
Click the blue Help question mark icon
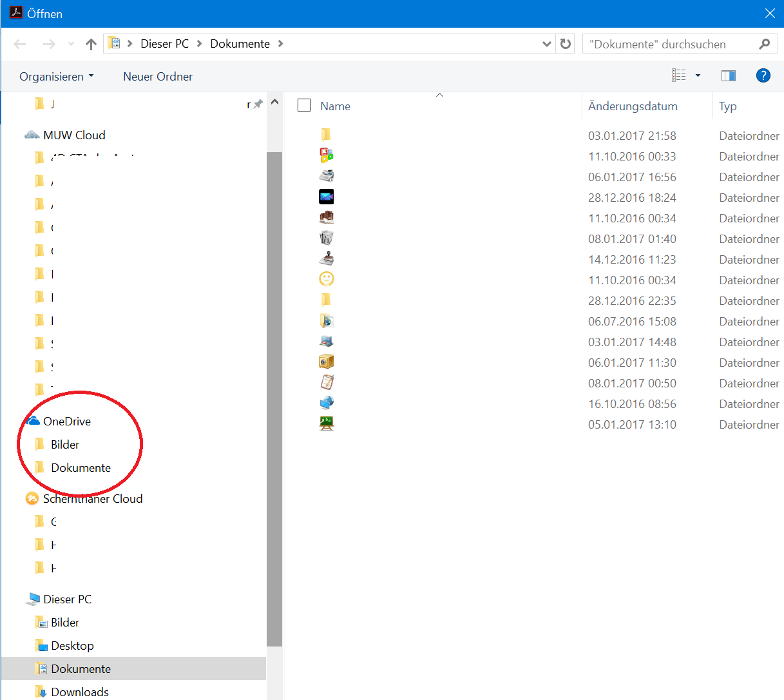pyautogui.click(x=763, y=75)
